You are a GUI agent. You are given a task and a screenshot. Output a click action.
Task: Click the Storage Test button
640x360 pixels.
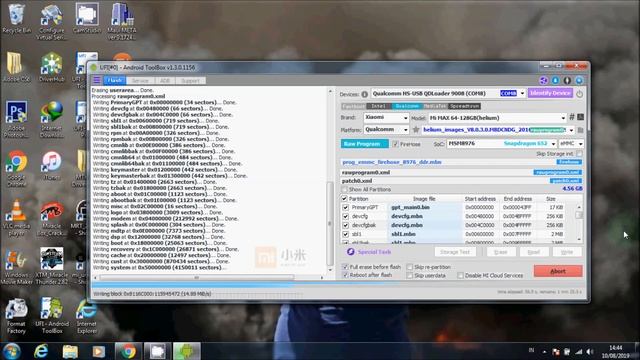455,252
